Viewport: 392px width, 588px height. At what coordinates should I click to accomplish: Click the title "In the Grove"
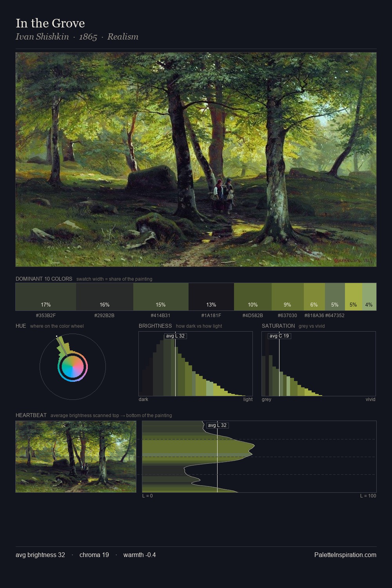coord(50,23)
